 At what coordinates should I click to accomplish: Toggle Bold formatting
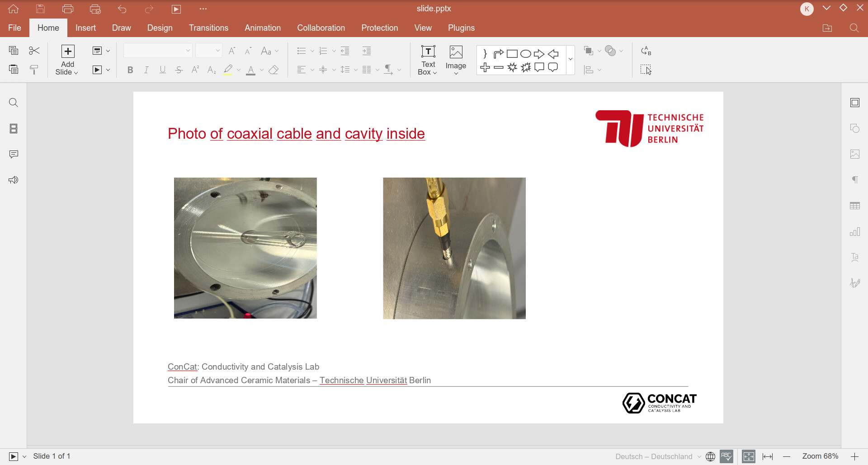130,70
